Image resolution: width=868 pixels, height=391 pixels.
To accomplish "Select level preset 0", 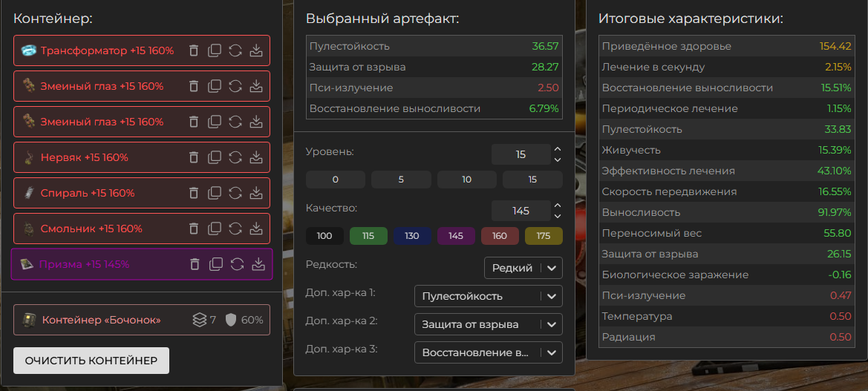I will pos(336,180).
